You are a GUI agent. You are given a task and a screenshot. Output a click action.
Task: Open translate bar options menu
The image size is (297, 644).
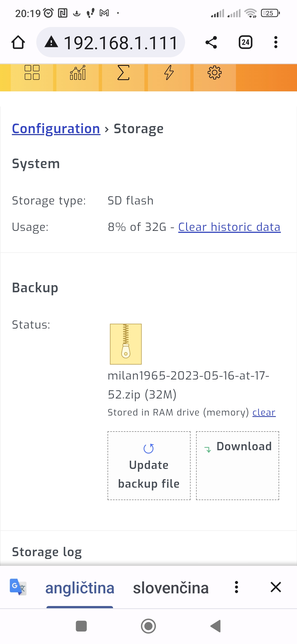point(236,587)
